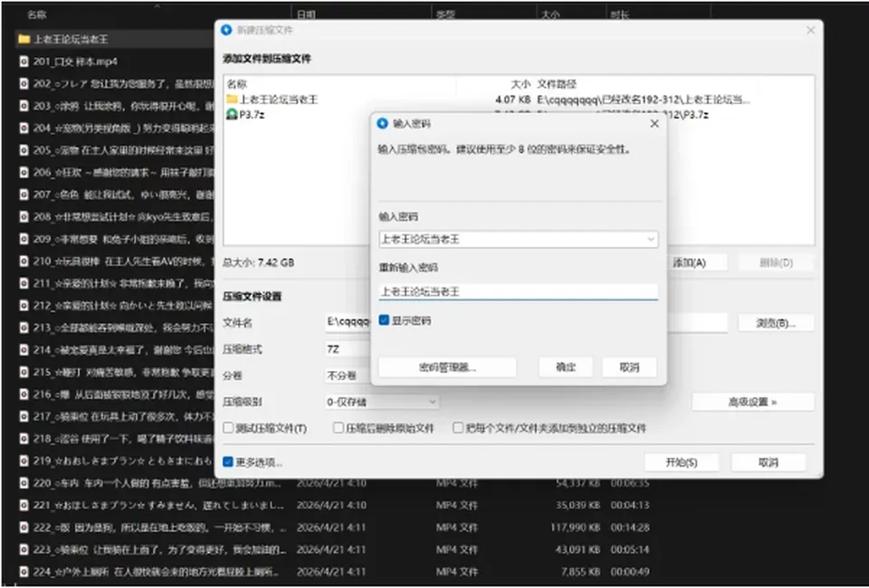Click the yellow folder icon in the explorer list
This screenshot has width=869, height=588.
[24, 39]
